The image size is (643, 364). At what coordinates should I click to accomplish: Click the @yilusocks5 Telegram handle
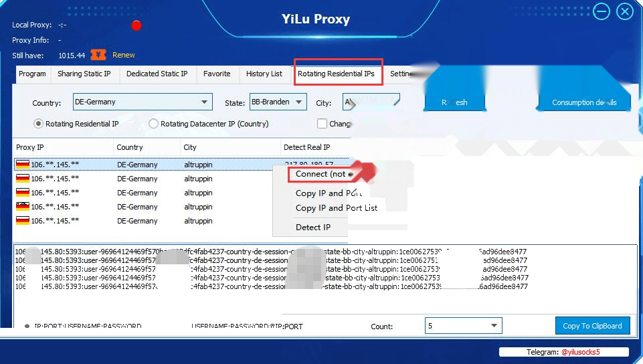580,352
